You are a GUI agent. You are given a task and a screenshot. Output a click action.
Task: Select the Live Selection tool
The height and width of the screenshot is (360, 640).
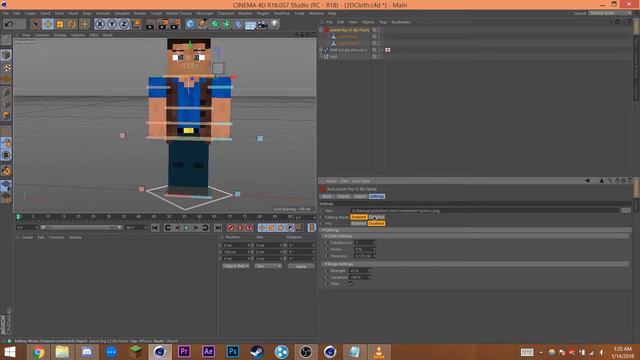36,24
